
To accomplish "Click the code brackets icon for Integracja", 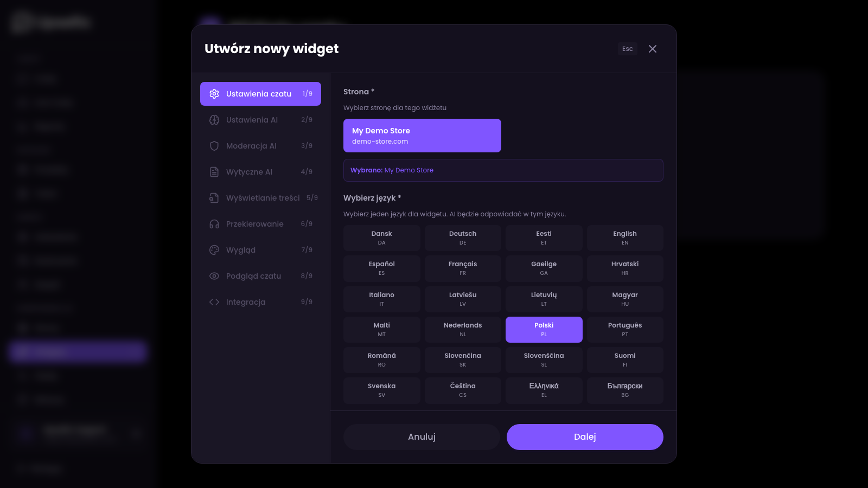I will click(214, 302).
